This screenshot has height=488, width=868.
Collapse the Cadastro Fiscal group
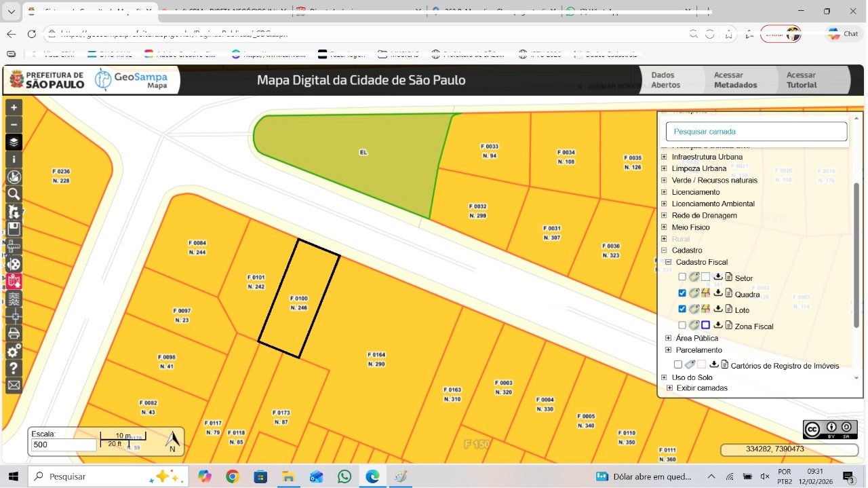tap(668, 262)
